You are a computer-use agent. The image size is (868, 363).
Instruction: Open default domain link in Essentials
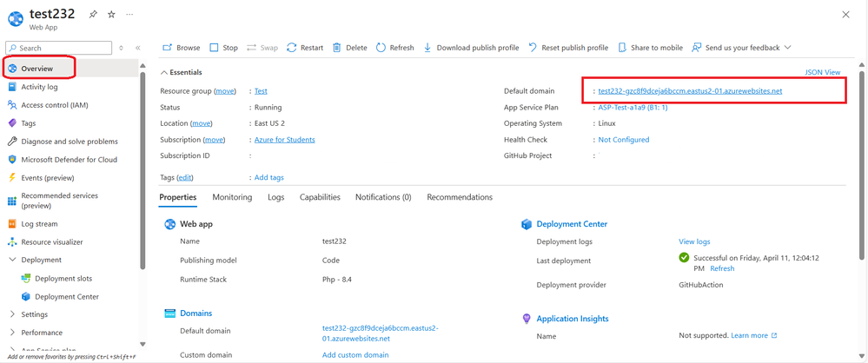tap(690, 91)
